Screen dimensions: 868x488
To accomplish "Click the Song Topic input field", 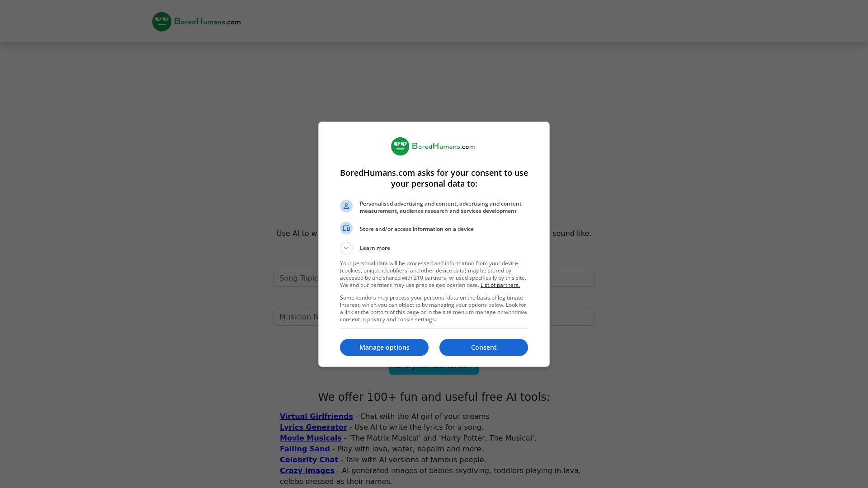I will click(296, 278).
